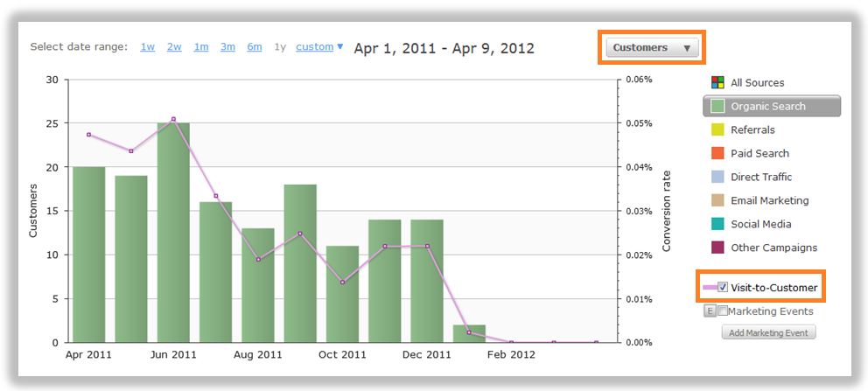This screenshot has width=868, height=391.
Task: Click the Oct 2011 bar
Action: pyautogui.click(x=342, y=294)
